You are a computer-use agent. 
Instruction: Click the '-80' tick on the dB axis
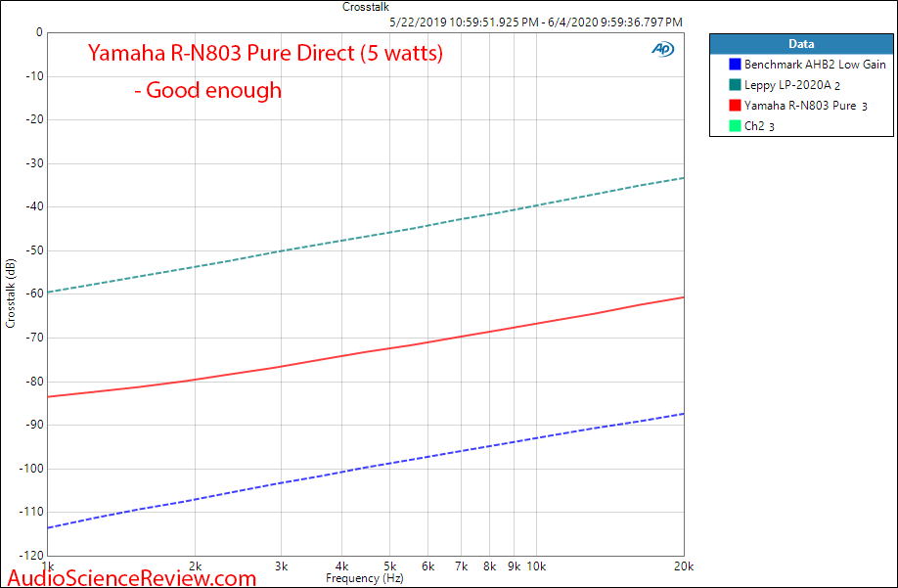(35, 382)
